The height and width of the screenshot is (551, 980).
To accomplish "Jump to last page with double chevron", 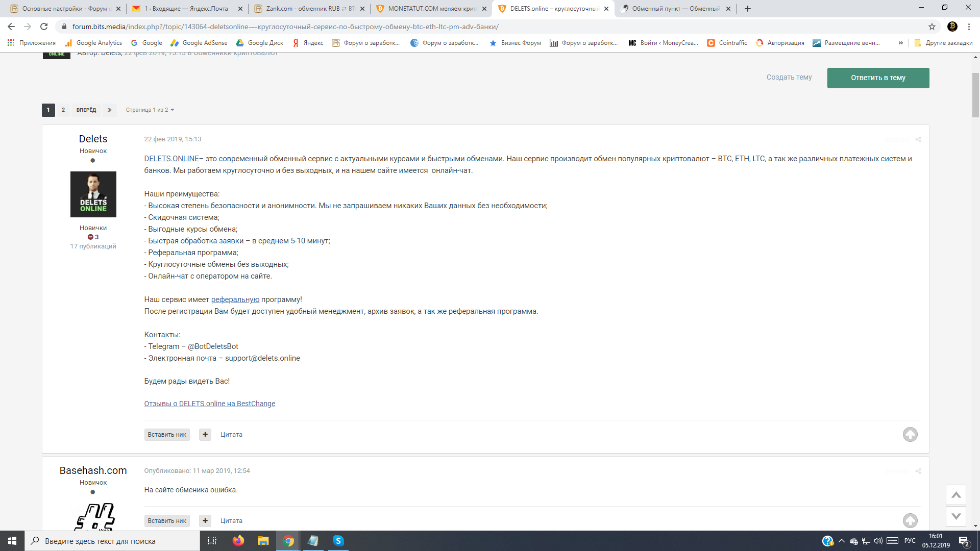I will point(109,110).
